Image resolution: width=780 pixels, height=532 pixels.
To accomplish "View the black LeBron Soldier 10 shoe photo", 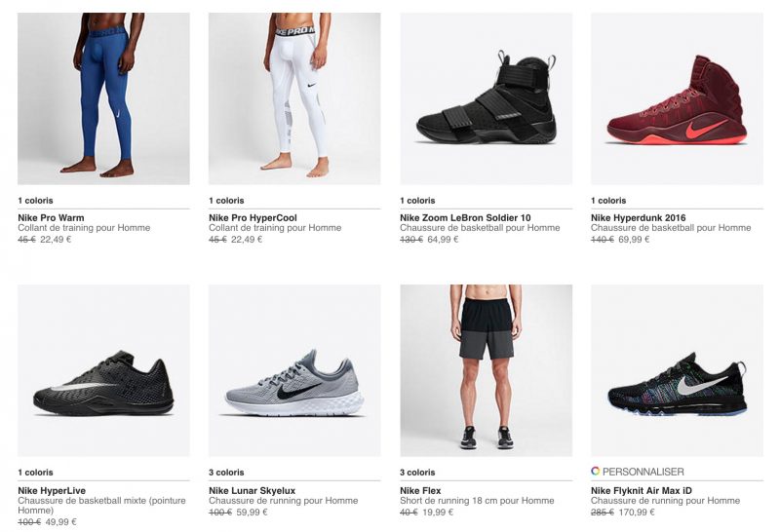I will 486,97.
